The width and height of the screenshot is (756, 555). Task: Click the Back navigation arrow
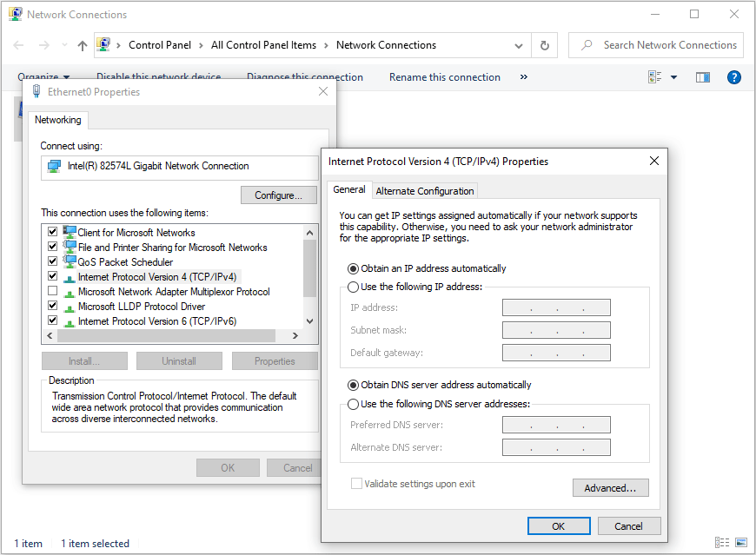pos(18,45)
